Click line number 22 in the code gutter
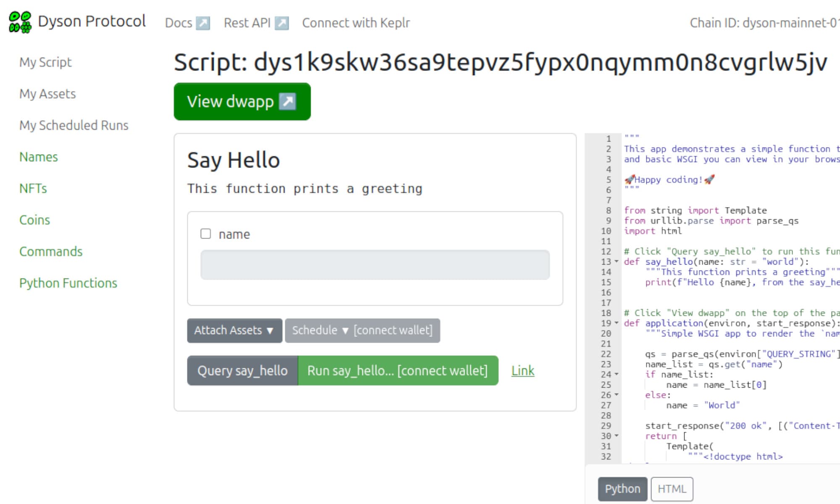 click(x=606, y=354)
